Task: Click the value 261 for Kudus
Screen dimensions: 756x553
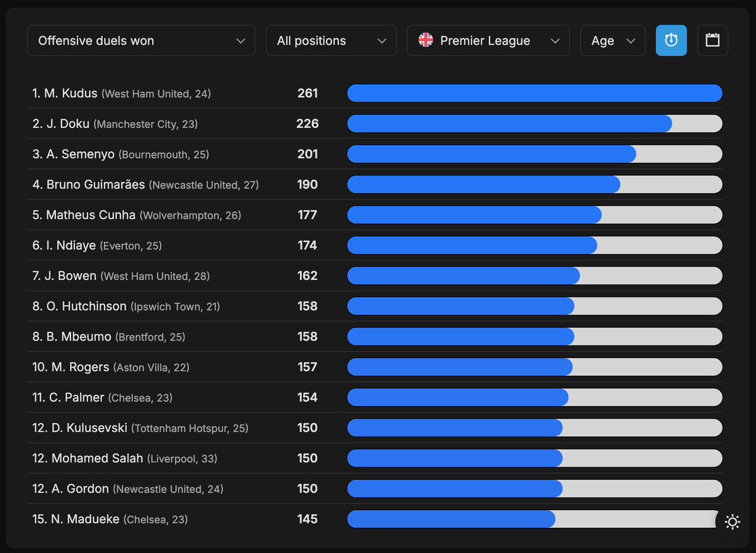Action: pyautogui.click(x=307, y=93)
